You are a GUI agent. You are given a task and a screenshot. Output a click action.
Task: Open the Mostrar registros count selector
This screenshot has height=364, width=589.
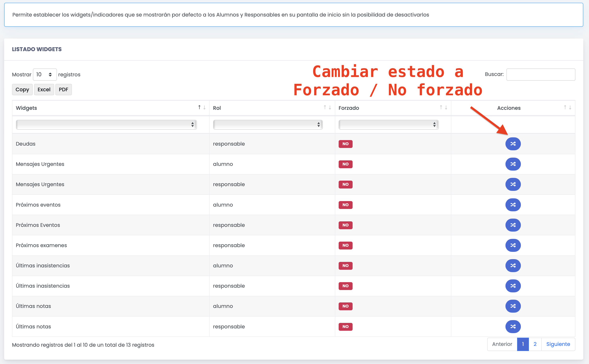click(x=45, y=74)
